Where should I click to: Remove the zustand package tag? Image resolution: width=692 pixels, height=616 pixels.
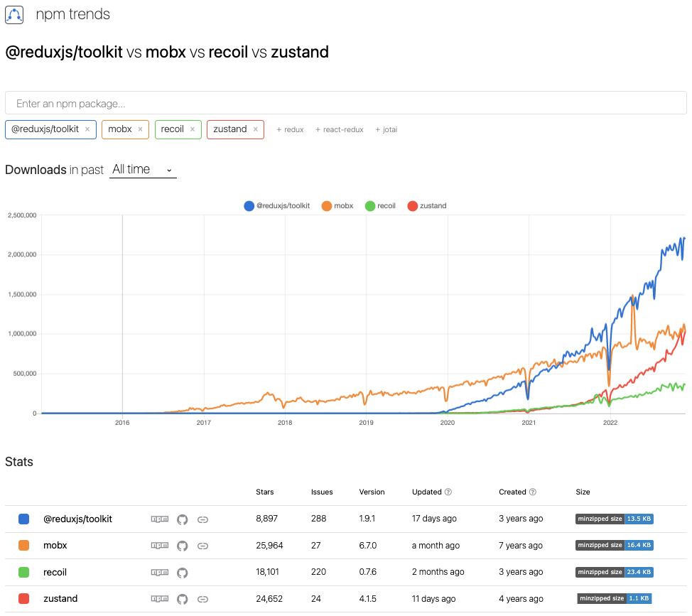(x=255, y=129)
